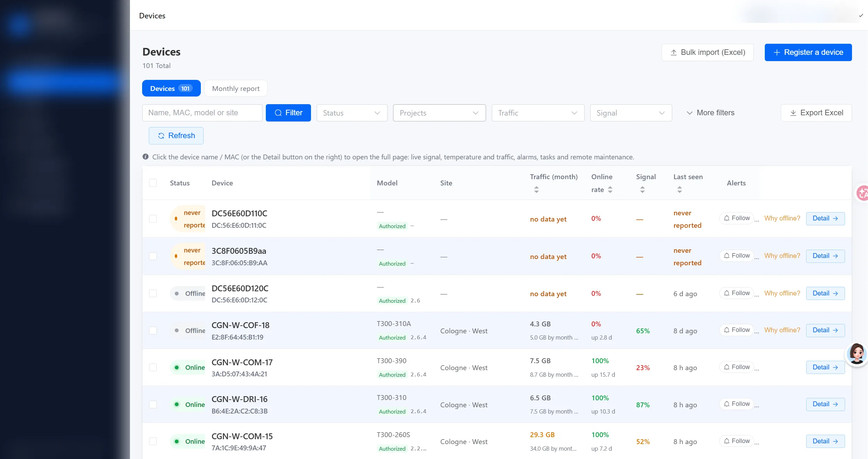Screen dimensions: 868x459
Task: Open Detail for DC56E60D110C
Action: 825,218
